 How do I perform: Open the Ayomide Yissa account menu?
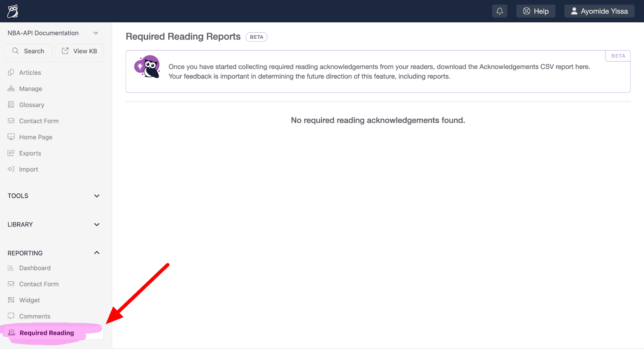pyautogui.click(x=599, y=11)
